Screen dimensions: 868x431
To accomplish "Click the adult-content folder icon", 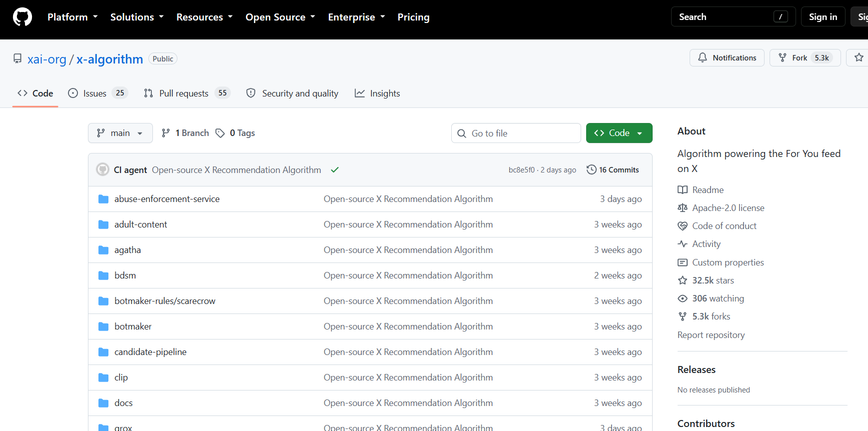I will [x=103, y=224].
